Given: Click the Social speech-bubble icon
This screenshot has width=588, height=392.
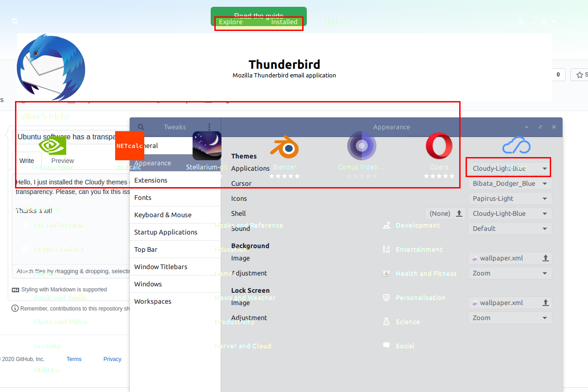Looking at the screenshot, I should [386, 346].
